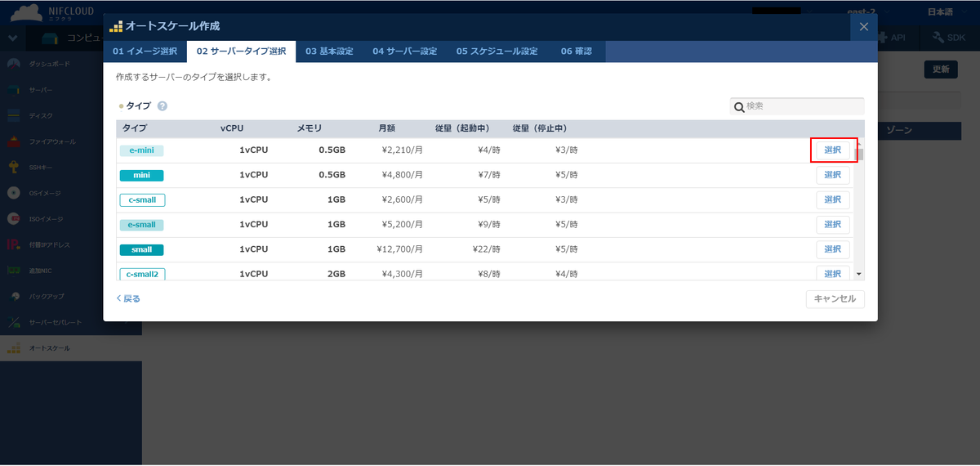980x466 pixels.
Task: Switch to the 03 基本設定 tab
Action: point(329,52)
